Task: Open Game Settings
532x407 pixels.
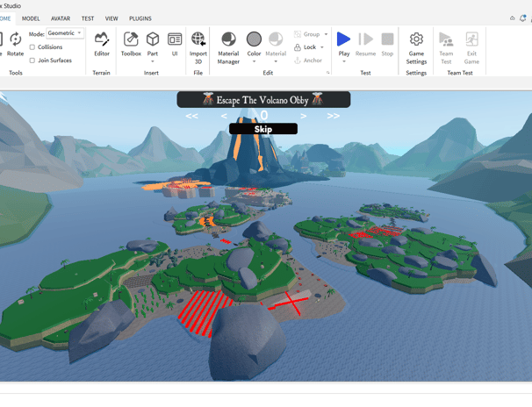Action: pyautogui.click(x=416, y=47)
